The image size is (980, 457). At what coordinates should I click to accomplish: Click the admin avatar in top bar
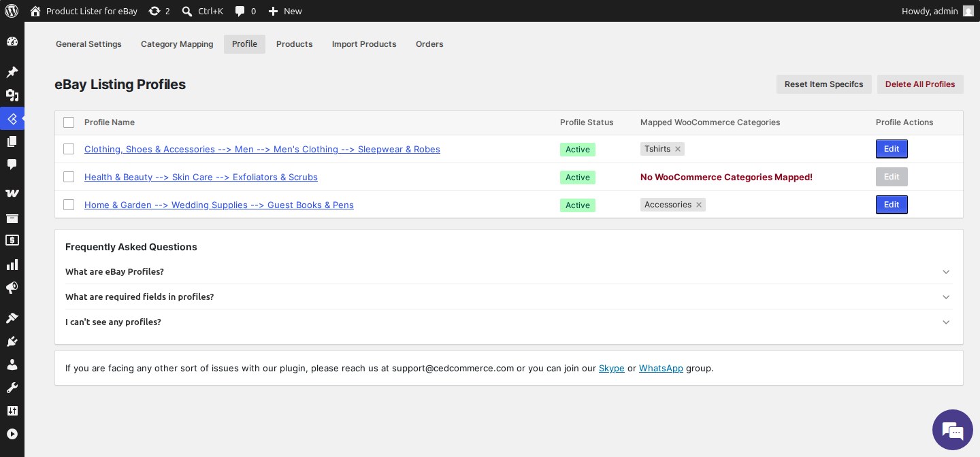[968, 11]
